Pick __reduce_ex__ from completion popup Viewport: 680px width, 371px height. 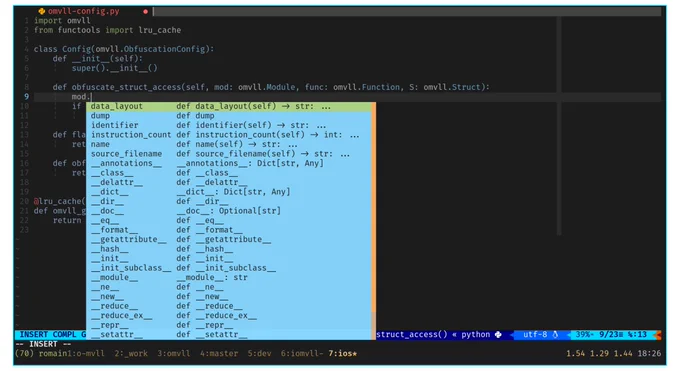pyautogui.click(x=229, y=316)
